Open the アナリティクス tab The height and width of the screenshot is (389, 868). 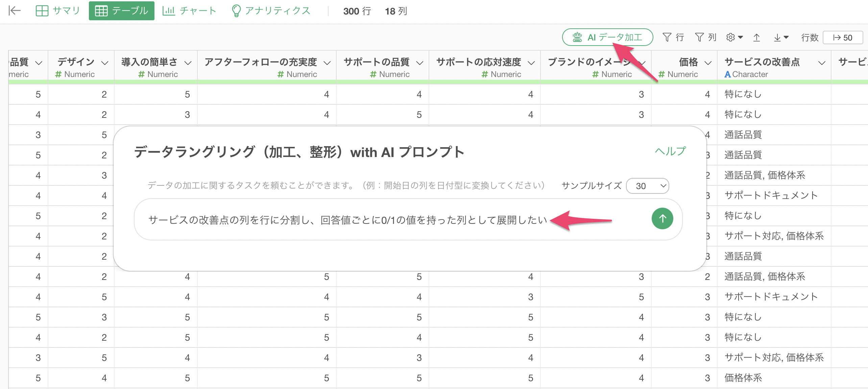click(271, 11)
